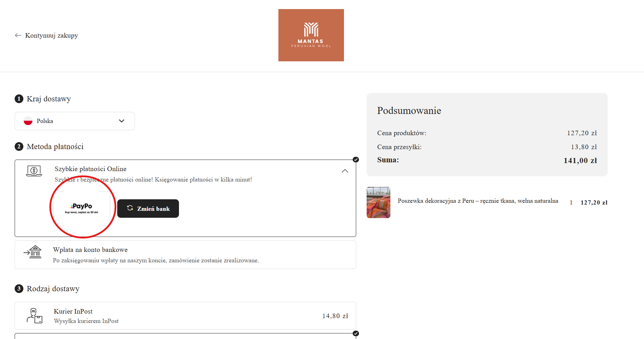Screen dimensions: 644x339
Task: Choose Kurier InPost delivery option
Action: click(x=73, y=311)
